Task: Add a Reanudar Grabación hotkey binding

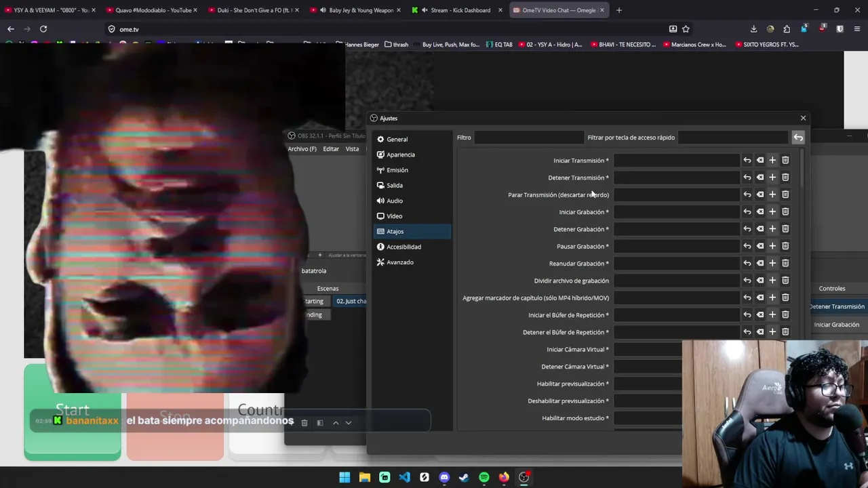Action: point(772,264)
